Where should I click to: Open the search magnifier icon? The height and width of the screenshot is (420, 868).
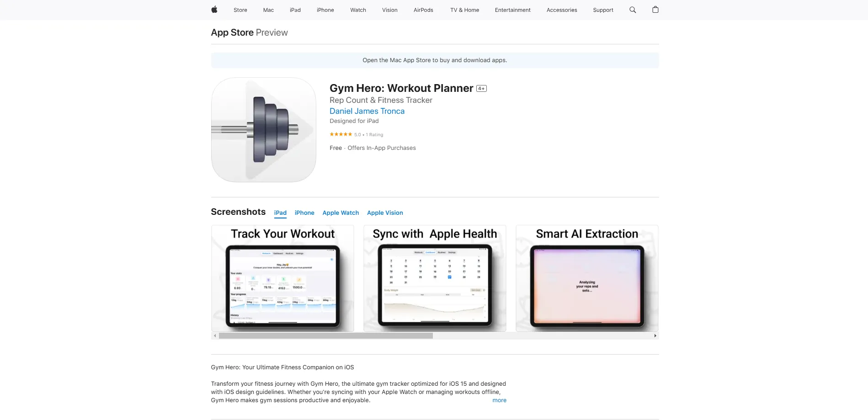[633, 10]
